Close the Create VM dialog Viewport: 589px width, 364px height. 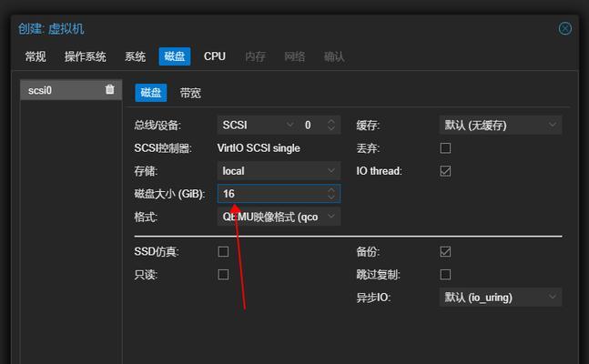click(564, 28)
